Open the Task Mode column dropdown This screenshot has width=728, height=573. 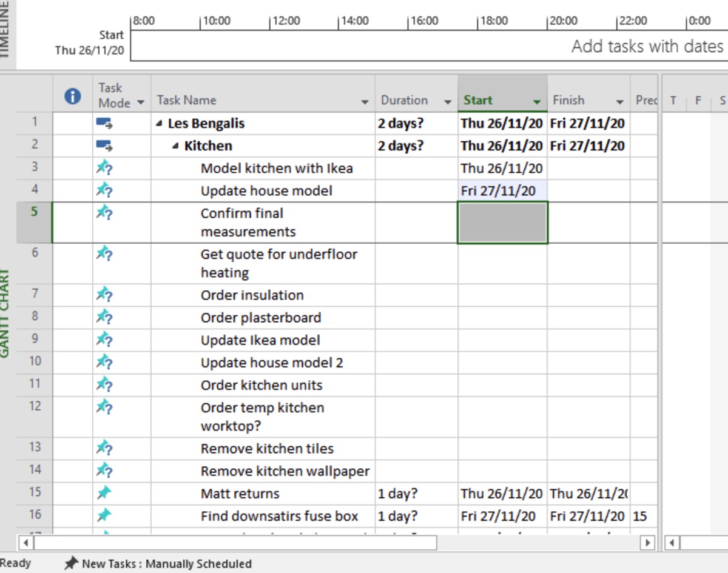coord(141,102)
